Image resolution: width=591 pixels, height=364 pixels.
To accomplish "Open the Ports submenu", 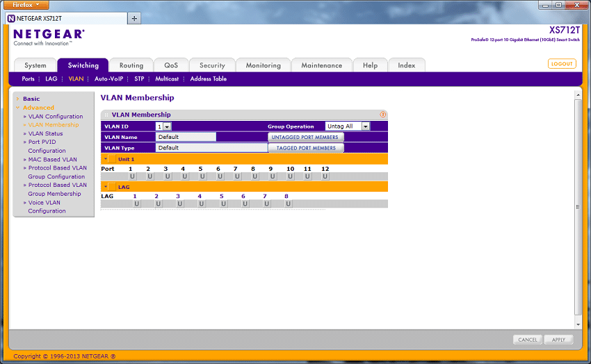I will (28, 78).
